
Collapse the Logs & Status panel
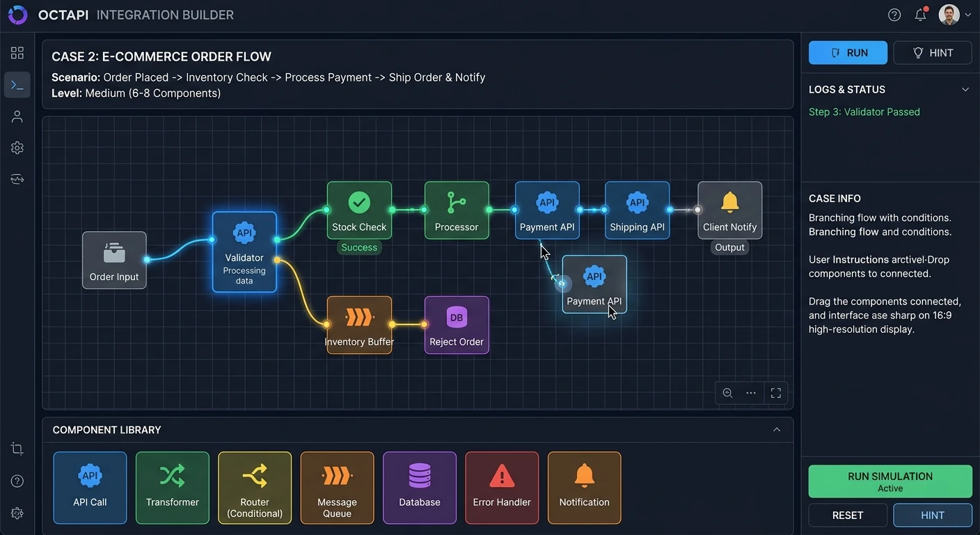point(965,89)
